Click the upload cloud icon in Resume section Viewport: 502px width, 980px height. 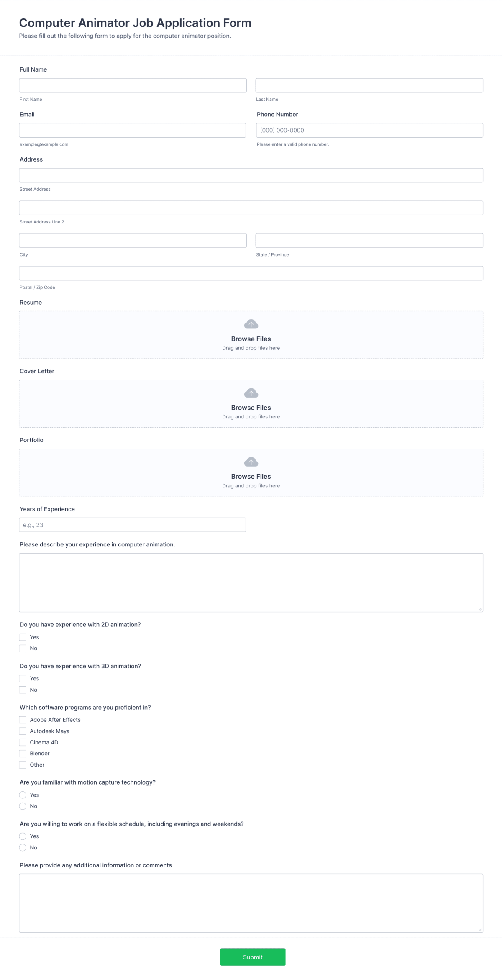point(251,324)
